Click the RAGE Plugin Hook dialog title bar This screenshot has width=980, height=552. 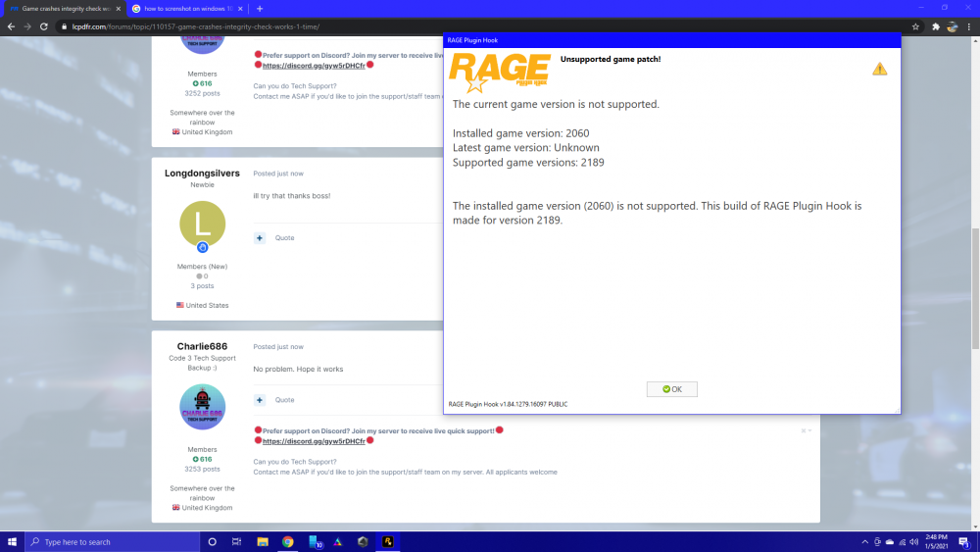click(672, 40)
